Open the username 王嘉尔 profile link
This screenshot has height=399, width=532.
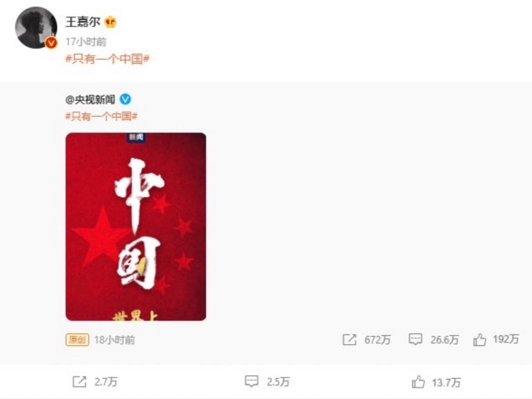pyautogui.click(x=83, y=22)
